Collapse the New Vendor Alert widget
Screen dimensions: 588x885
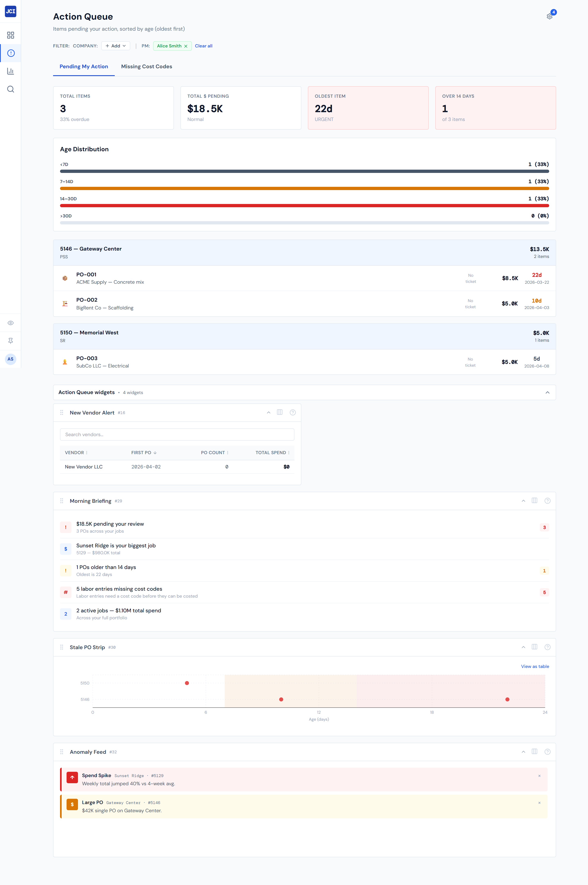[x=268, y=412]
